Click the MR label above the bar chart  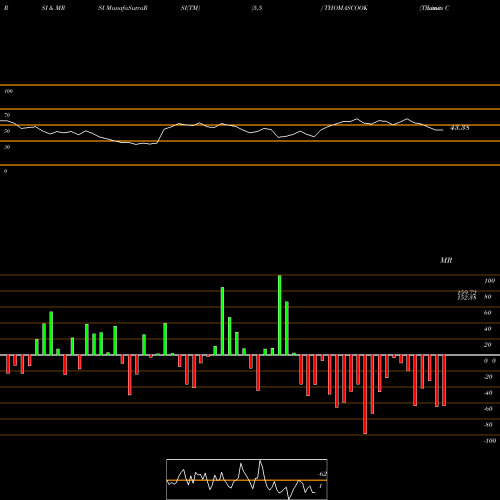(x=446, y=260)
